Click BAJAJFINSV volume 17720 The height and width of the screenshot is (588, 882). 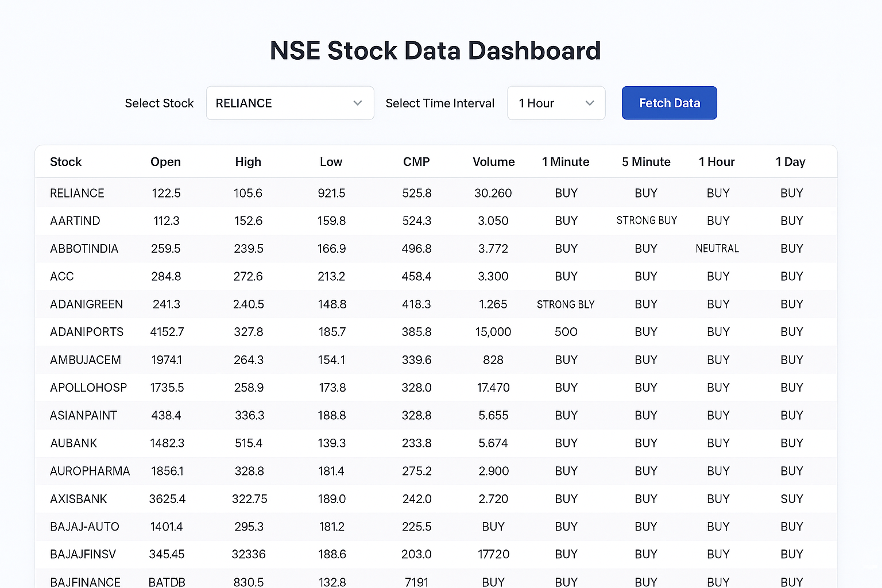[493, 554]
